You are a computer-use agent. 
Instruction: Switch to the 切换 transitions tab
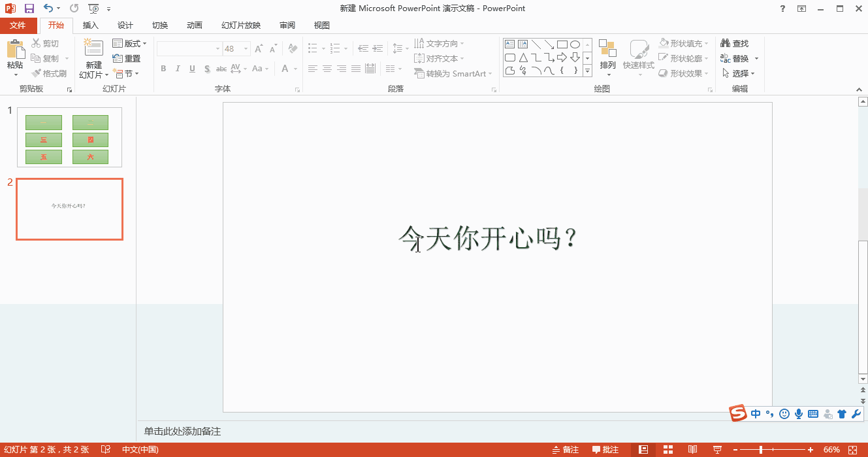pos(160,25)
